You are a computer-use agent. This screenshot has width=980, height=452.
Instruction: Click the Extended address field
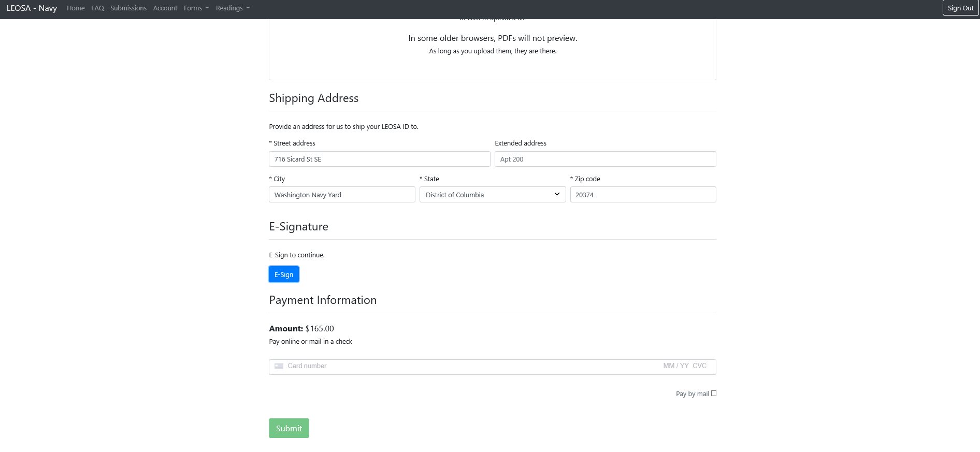click(605, 159)
